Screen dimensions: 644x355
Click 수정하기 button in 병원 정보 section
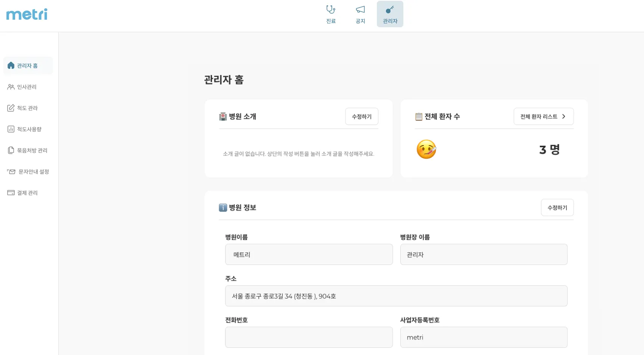click(x=557, y=208)
